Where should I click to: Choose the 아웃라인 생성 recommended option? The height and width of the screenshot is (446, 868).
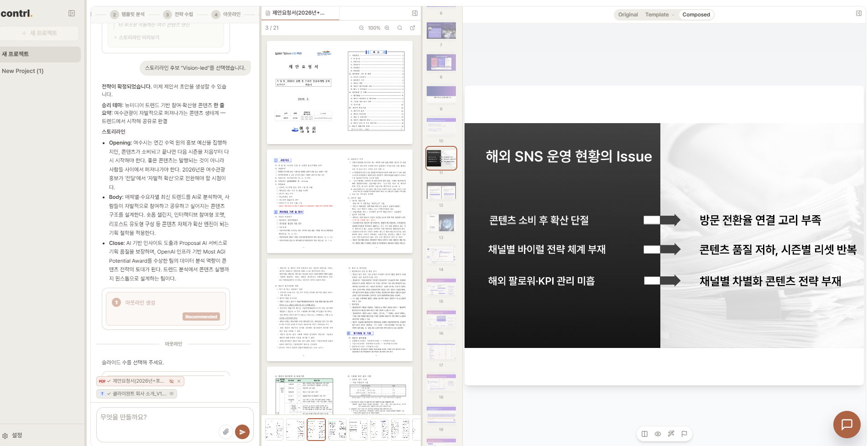click(166, 309)
